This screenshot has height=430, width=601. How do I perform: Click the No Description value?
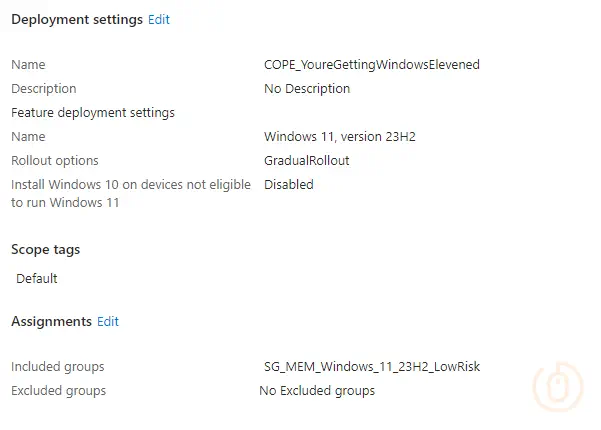coord(307,88)
